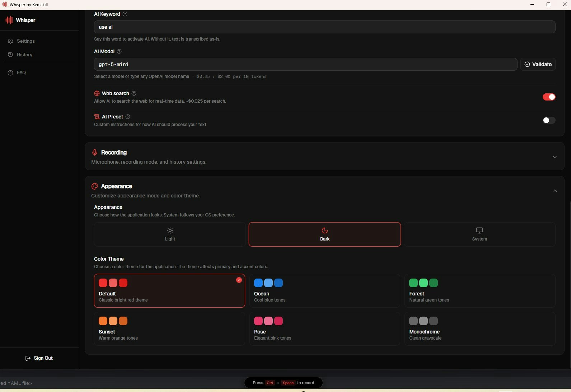This screenshot has width=571, height=392.
Task: Click the Appearance palette icon
Action: pyautogui.click(x=95, y=186)
